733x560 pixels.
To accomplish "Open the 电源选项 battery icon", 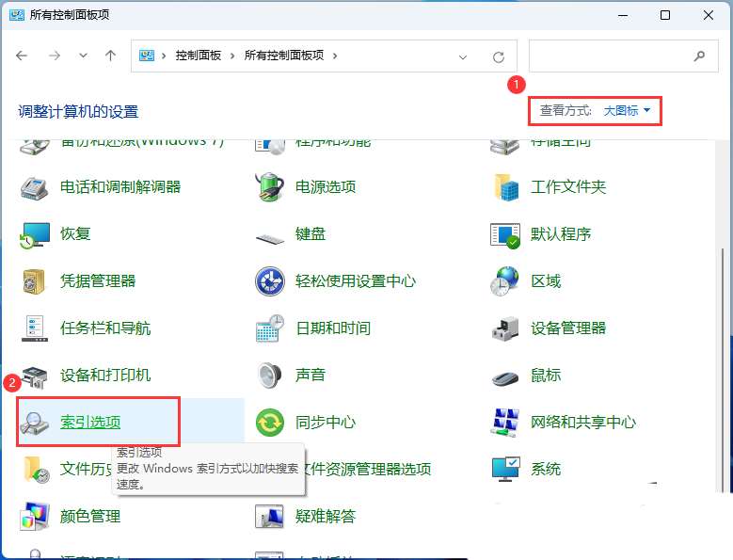I will pyautogui.click(x=270, y=187).
